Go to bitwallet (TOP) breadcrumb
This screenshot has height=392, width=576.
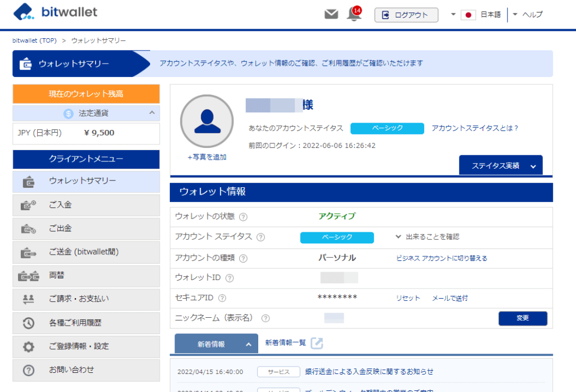34,40
